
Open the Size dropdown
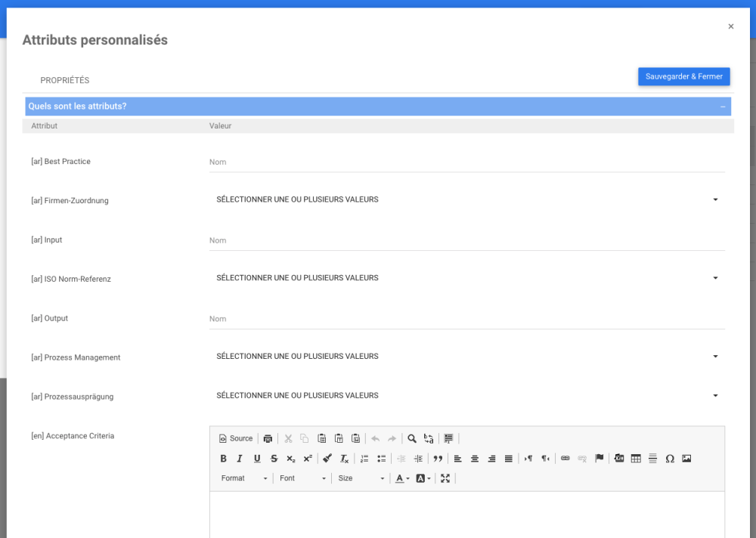(x=361, y=478)
